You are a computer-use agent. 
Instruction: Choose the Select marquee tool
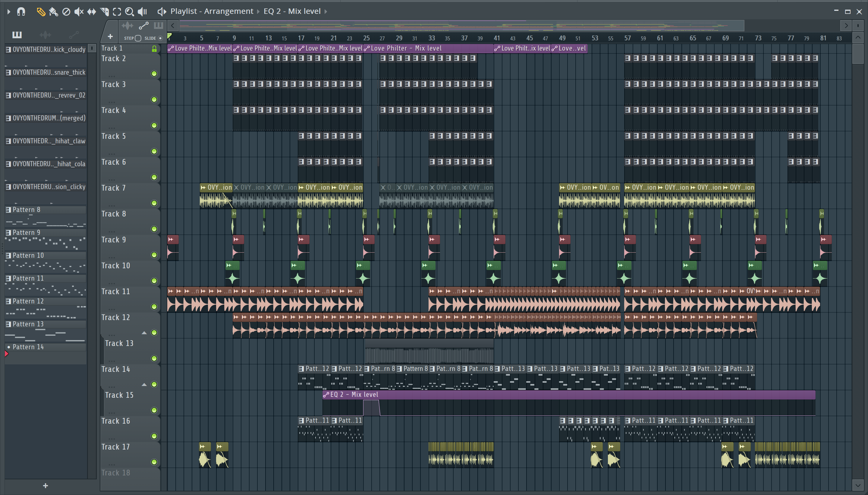click(117, 12)
